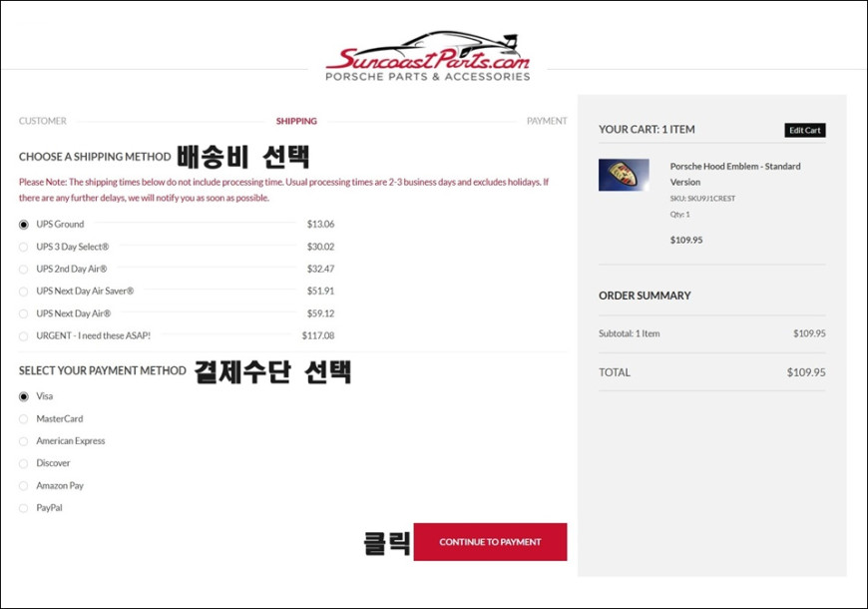This screenshot has width=868, height=609.
Task: Click the SELECT YOUR PAYMENT METHOD heading
Action: point(103,370)
